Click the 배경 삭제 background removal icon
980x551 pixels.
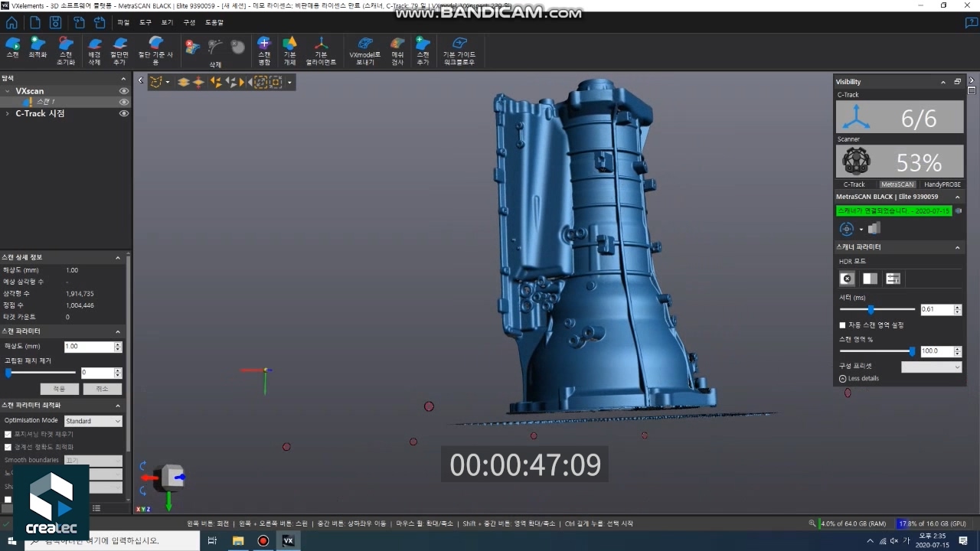click(95, 44)
